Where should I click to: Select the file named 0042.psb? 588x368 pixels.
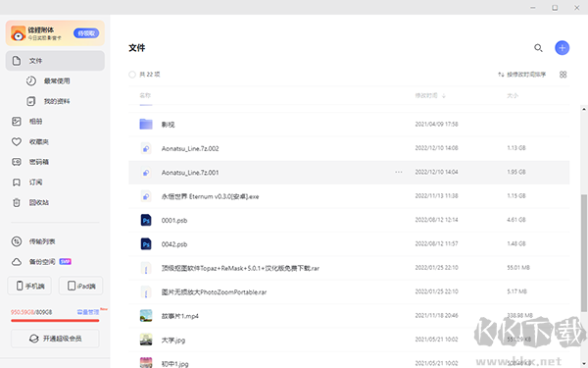[x=174, y=244]
